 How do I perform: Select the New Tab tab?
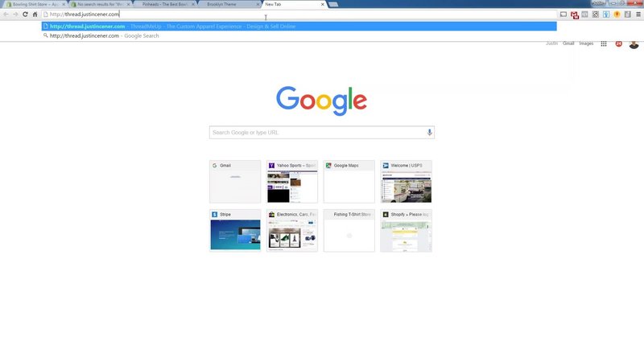click(x=293, y=4)
